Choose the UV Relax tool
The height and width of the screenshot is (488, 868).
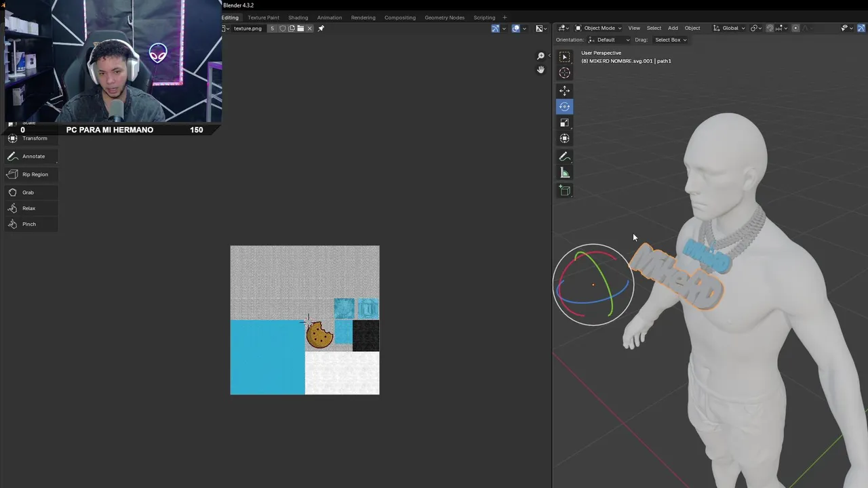(31, 208)
